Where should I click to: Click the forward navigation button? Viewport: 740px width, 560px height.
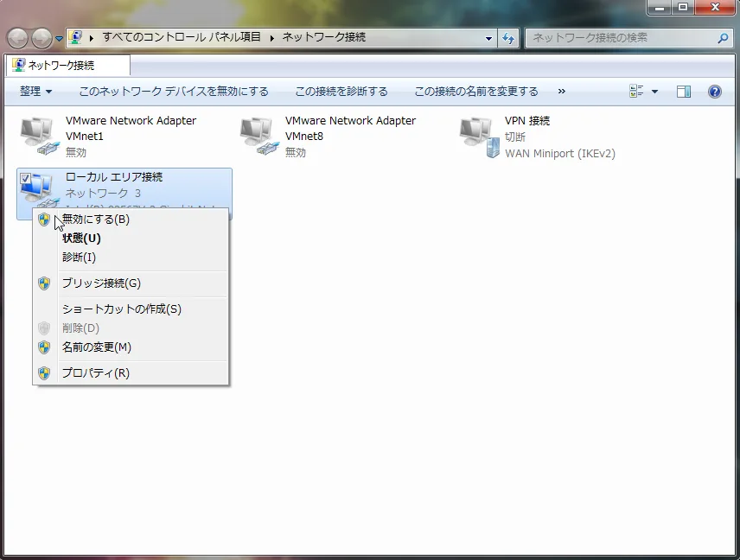41,38
